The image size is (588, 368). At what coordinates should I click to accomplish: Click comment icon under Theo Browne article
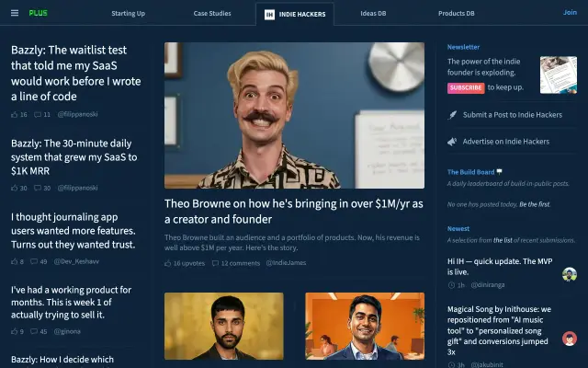(215, 263)
